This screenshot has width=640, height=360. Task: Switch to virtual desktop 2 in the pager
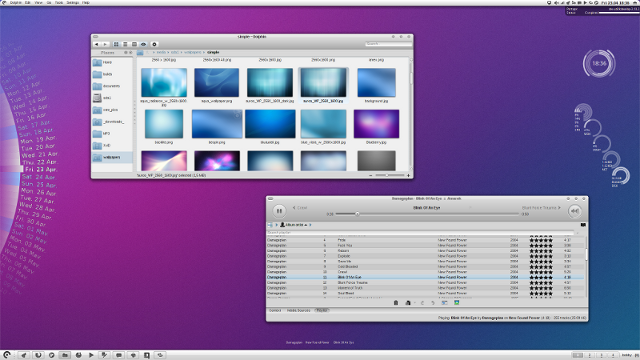(589, 356)
